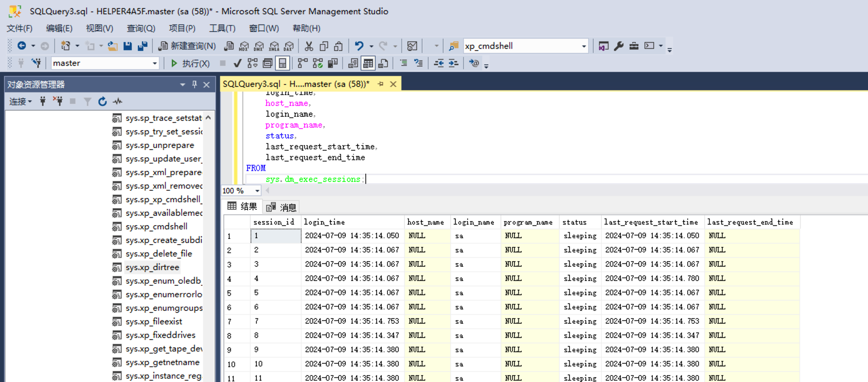The height and width of the screenshot is (382, 868).
Task: Select sys.xp_cmdshell in the tree
Action: coord(156,226)
